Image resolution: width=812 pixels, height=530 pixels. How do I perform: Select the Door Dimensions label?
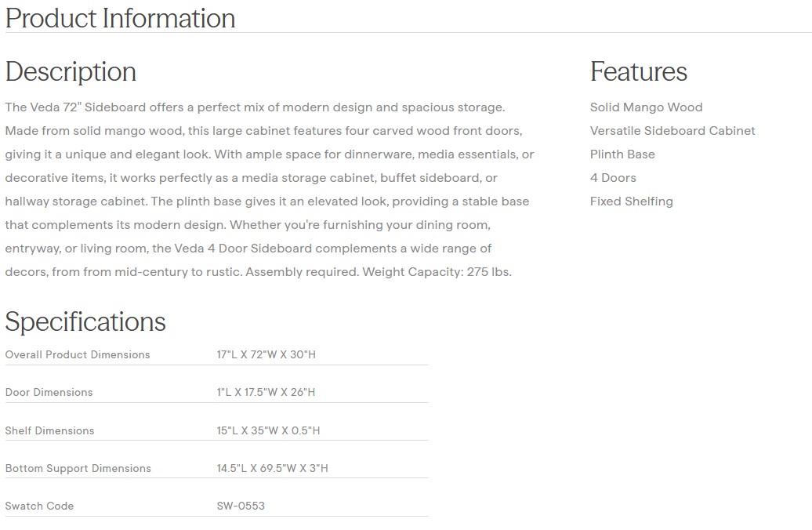point(49,392)
